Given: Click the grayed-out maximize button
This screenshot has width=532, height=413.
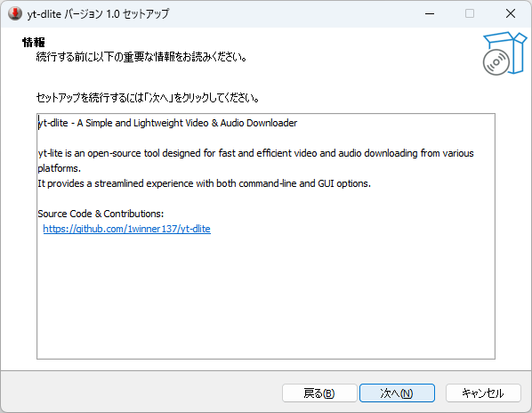Looking at the screenshot, I should (x=470, y=14).
